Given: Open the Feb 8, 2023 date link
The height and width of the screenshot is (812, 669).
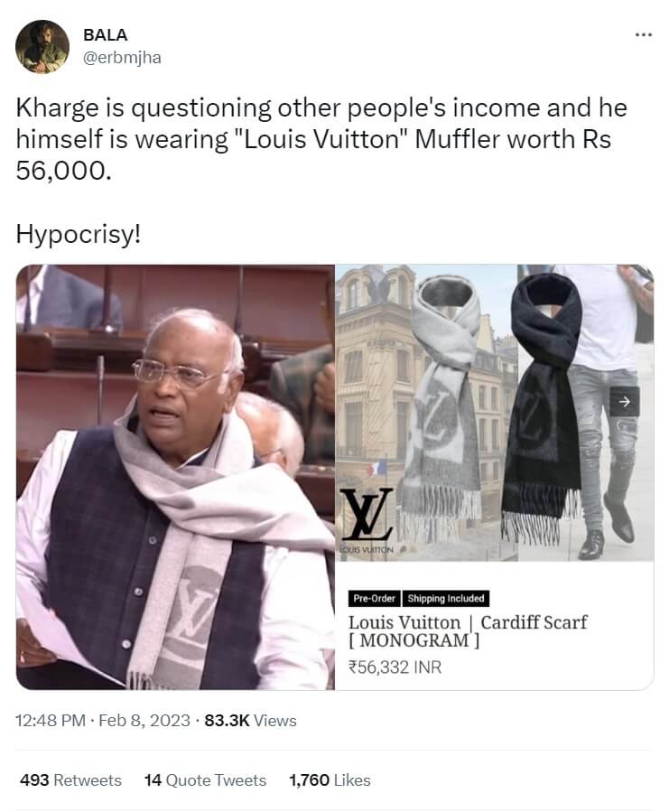Looking at the screenshot, I should [x=144, y=721].
